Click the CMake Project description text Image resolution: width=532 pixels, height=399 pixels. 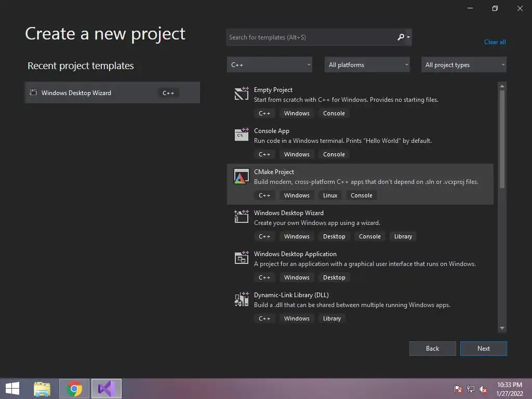coord(366,182)
